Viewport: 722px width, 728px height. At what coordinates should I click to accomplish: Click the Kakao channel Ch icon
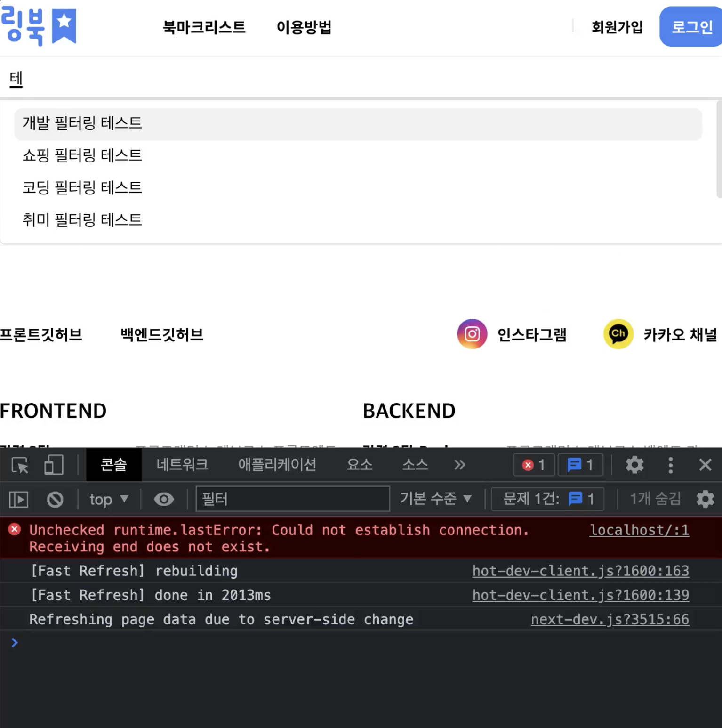pyautogui.click(x=618, y=334)
